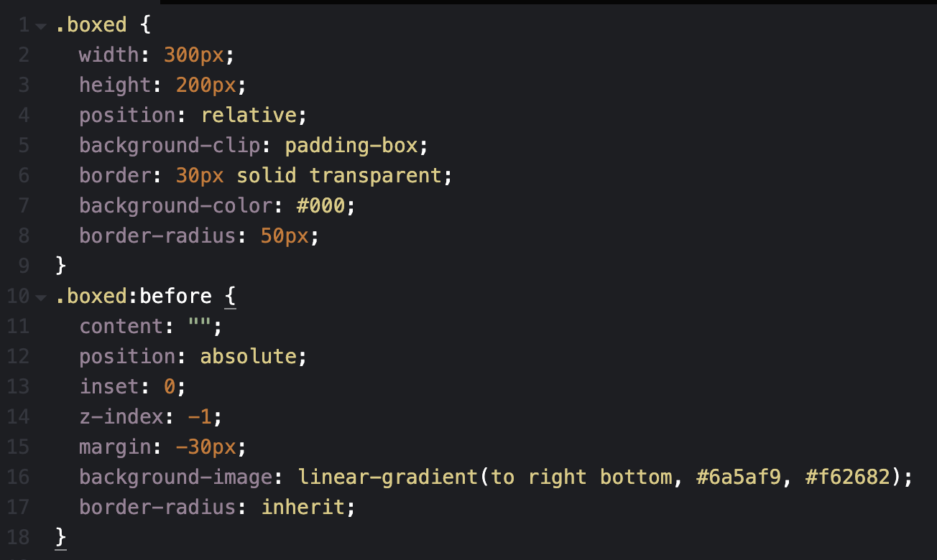This screenshot has height=560, width=937.
Task: Click the .boxed:before selector text
Action: (x=134, y=297)
